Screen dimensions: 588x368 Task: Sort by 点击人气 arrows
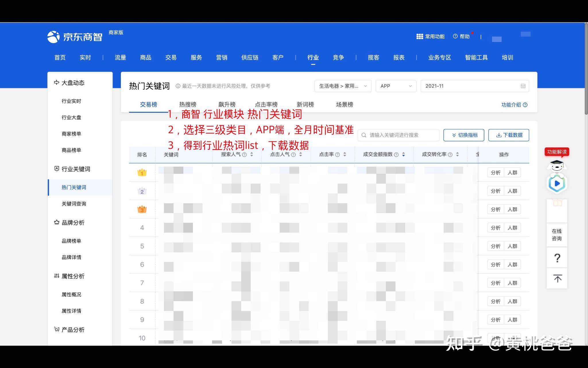pos(301,154)
